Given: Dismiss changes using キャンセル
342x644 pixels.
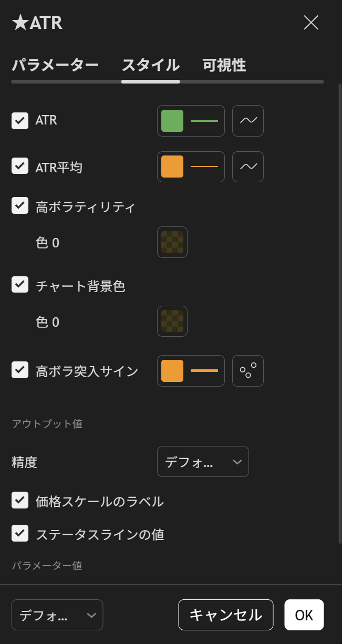Looking at the screenshot, I should click(225, 615).
